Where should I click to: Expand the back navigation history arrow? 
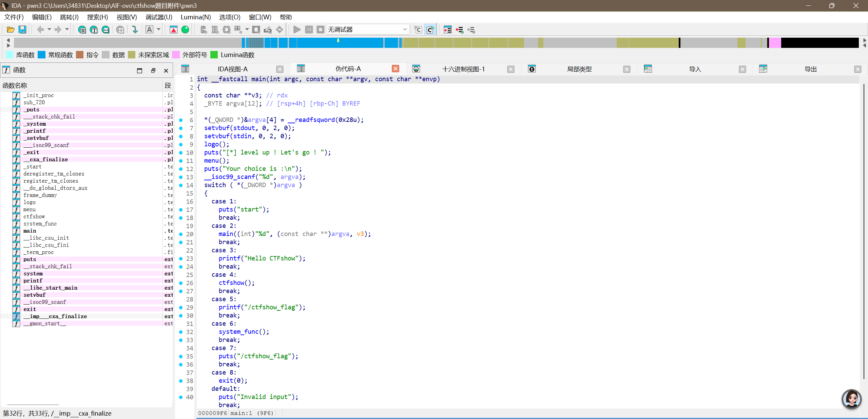click(x=49, y=30)
